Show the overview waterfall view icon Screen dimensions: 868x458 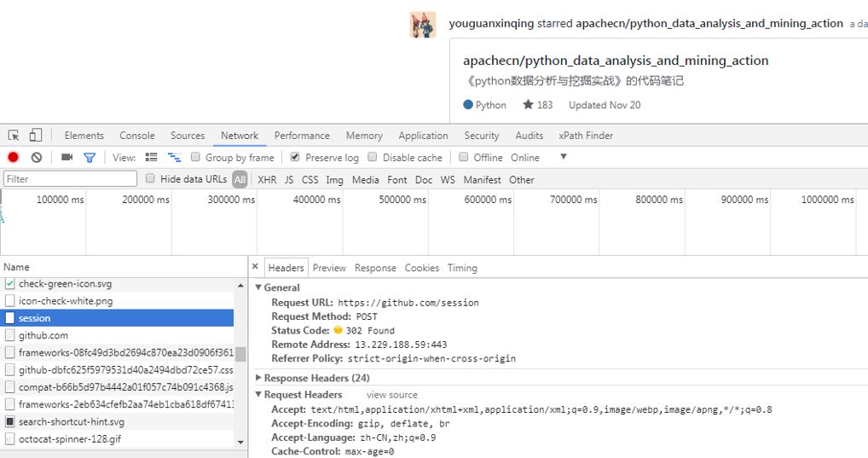pos(175,157)
